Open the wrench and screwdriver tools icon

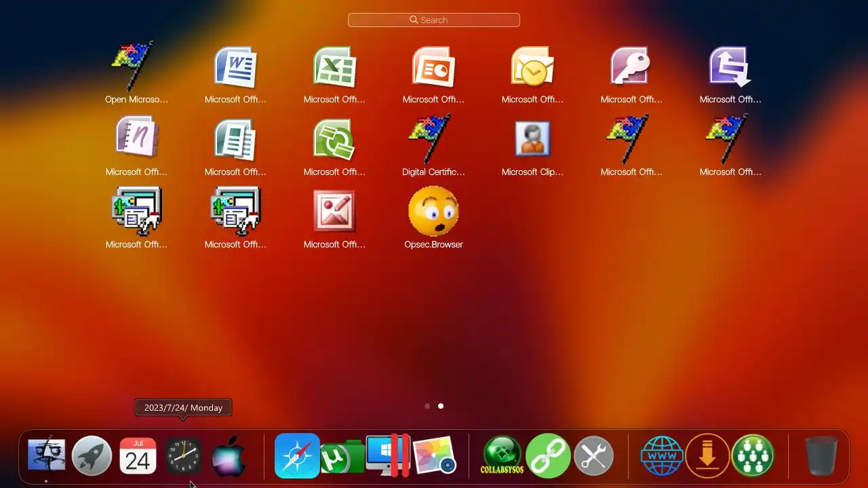[x=593, y=456]
